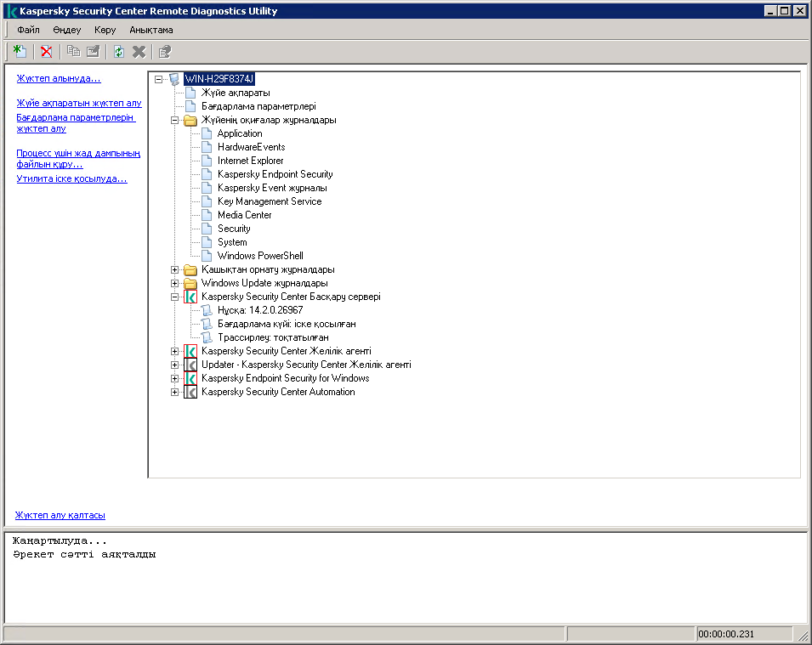Expand Updater - Kaspersky Security Center node

tap(175, 365)
